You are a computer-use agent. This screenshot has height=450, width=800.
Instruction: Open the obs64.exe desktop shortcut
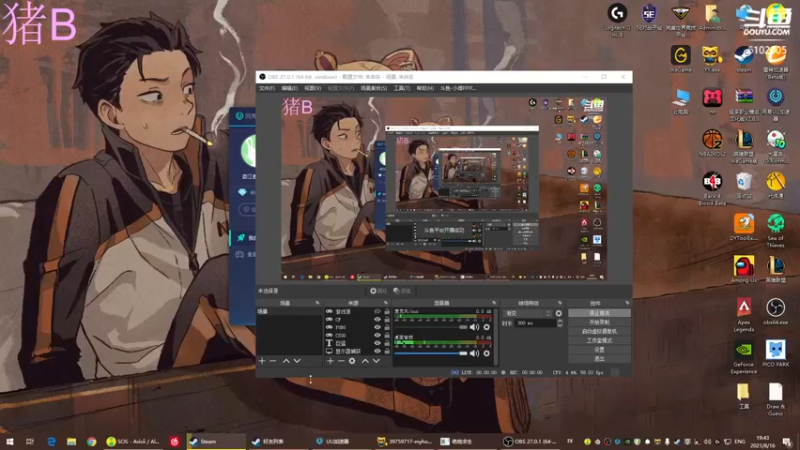776,312
